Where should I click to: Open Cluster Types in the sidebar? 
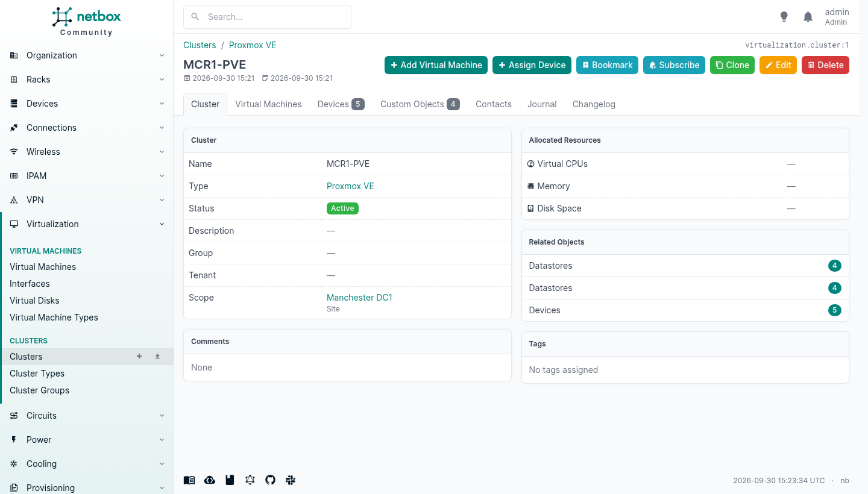tap(37, 374)
